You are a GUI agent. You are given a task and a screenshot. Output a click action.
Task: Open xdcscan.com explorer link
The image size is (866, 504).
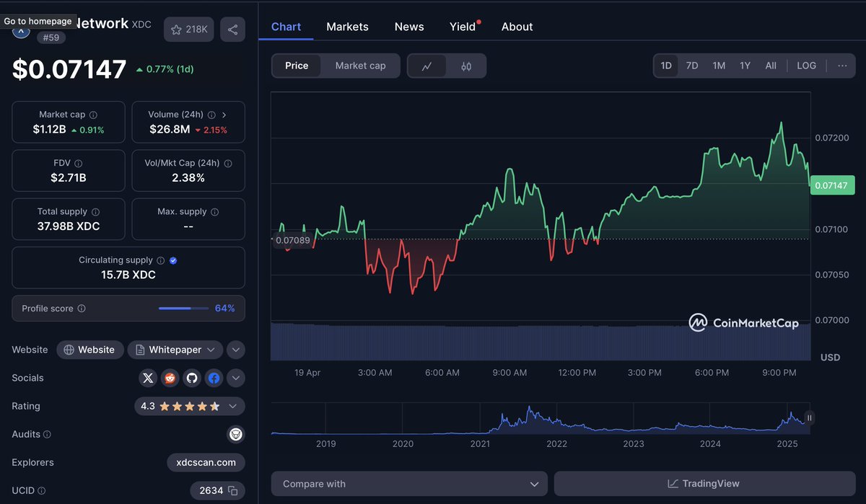[206, 462]
